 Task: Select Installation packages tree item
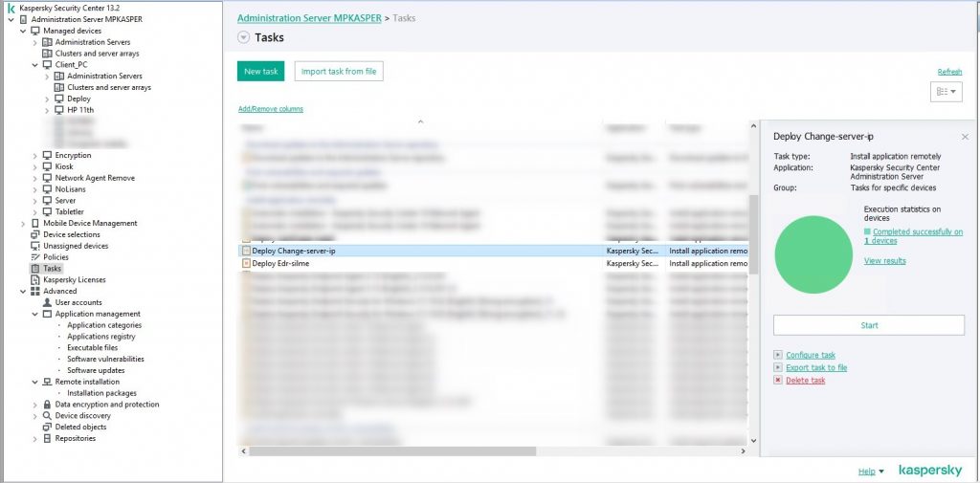pyautogui.click(x=101, y=393)
